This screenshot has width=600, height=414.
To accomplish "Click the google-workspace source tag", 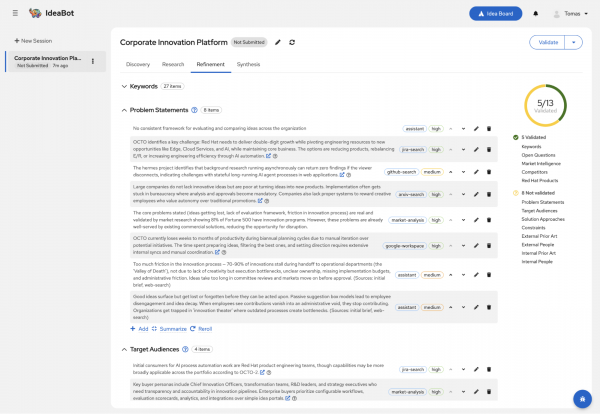I will [x=404, y=246].
